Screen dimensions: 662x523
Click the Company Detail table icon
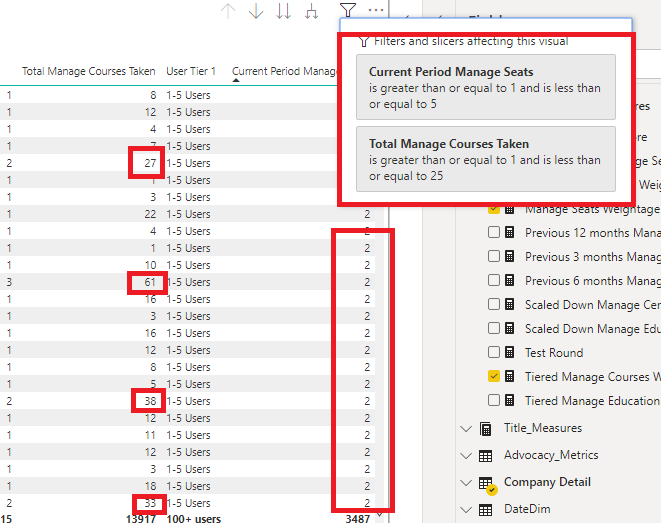point(487,485)
